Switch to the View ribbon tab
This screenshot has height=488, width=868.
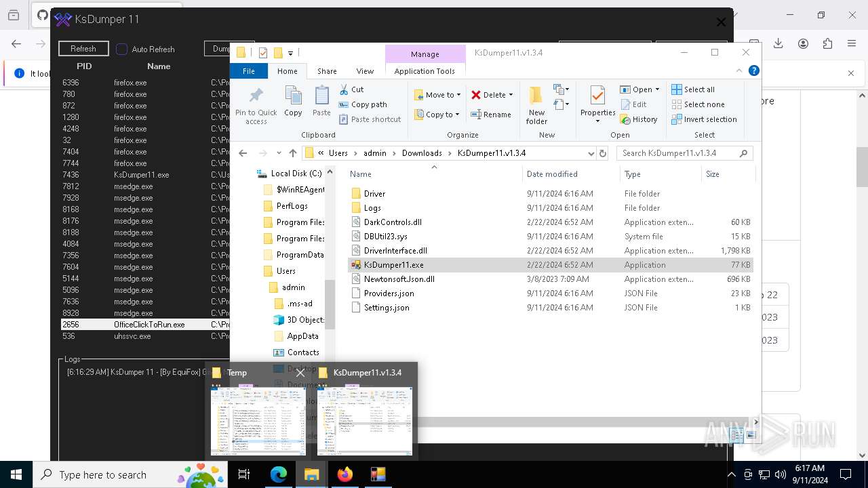pyautogui.click(x=365, y=71)
